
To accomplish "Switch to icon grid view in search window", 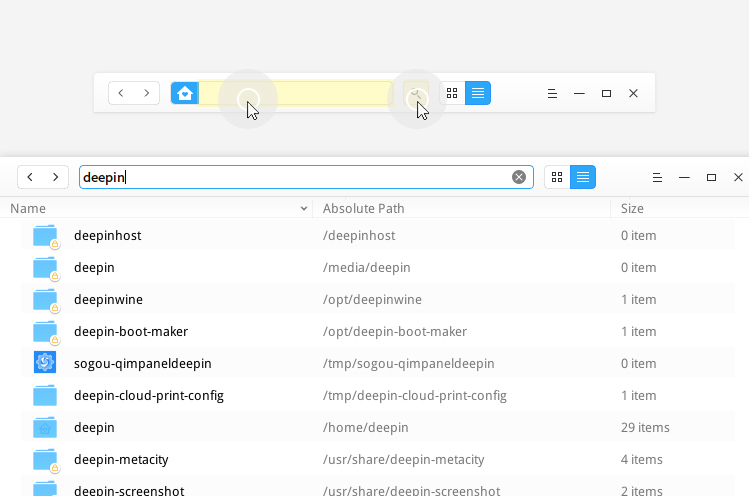I will 557,177.
